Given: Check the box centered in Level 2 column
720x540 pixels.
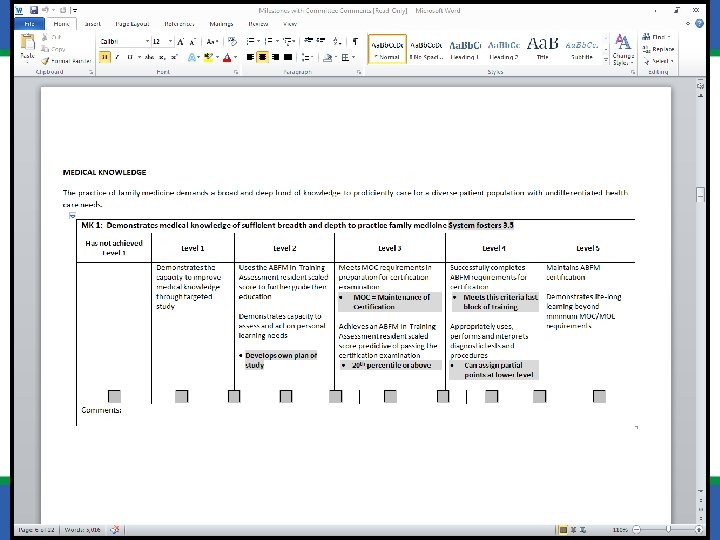Looking at the screenshot, I should (286, 396).
